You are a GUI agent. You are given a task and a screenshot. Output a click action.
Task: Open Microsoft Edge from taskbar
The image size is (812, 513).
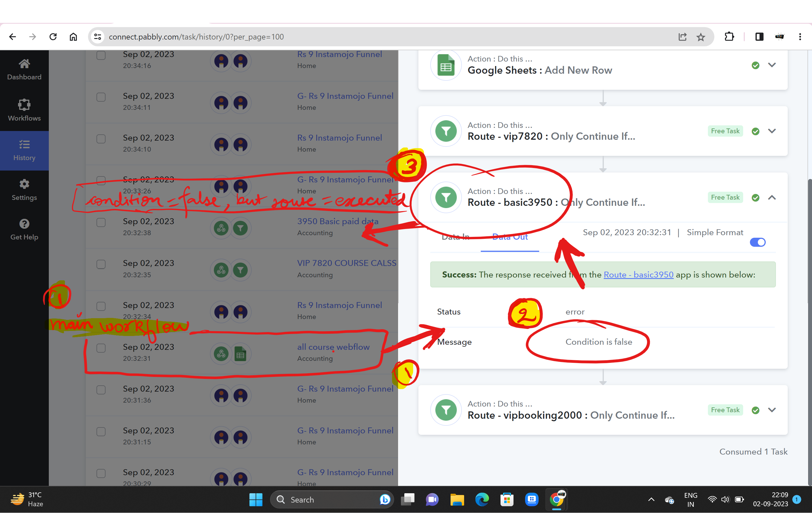[x=482, y=500]
